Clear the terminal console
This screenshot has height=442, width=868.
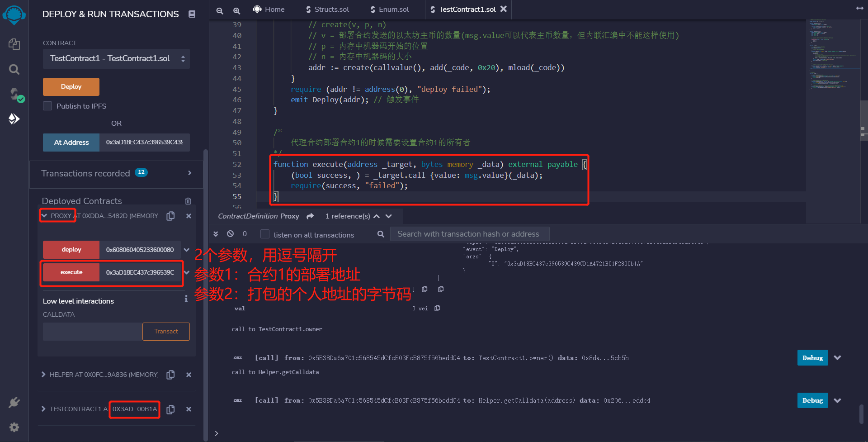pyautogui.click(x=231, y=234)
